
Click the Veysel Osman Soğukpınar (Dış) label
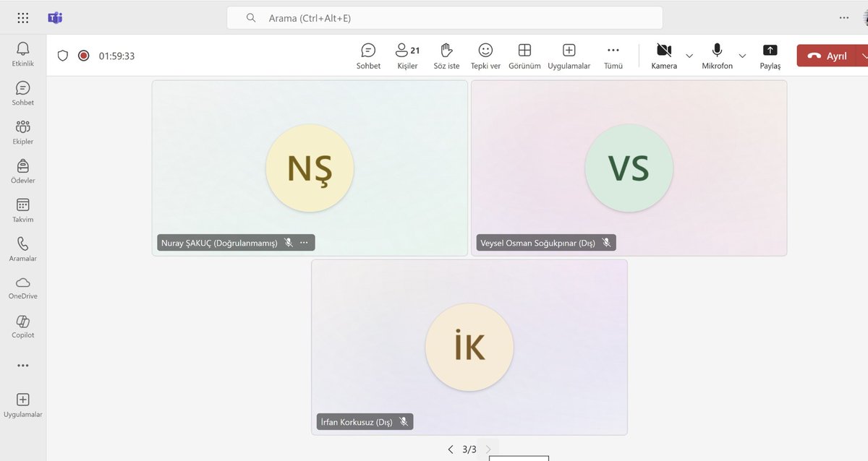(x=537, y=243)
